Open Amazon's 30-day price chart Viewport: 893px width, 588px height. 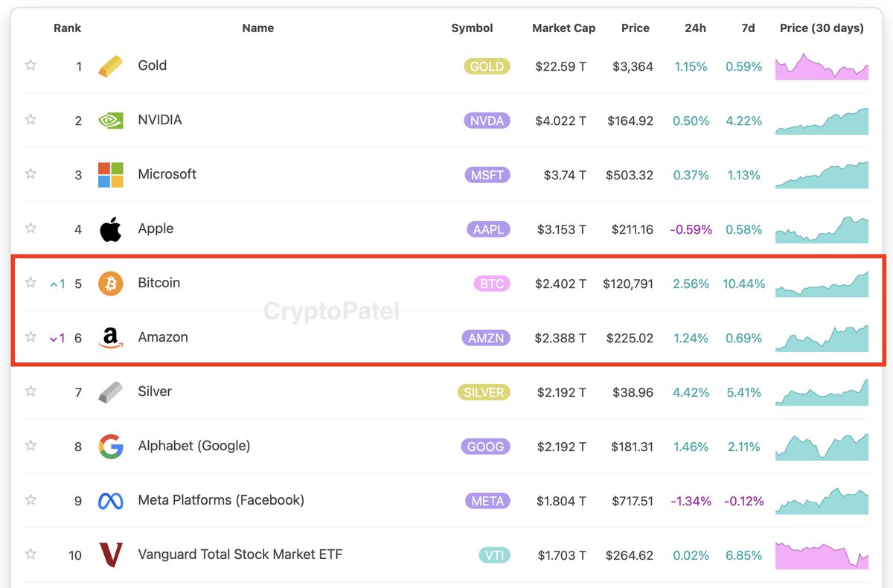click(822, 338)
